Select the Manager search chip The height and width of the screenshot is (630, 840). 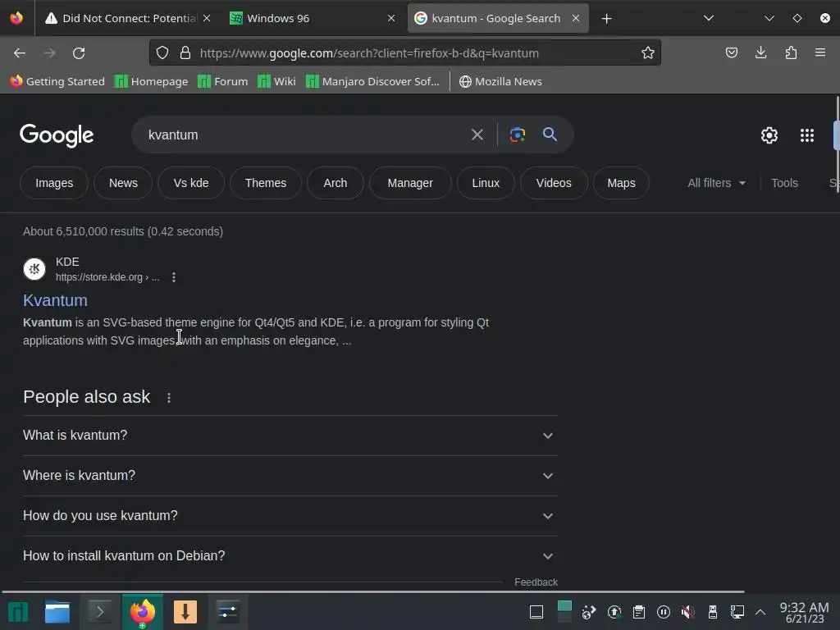pos(410,183)
